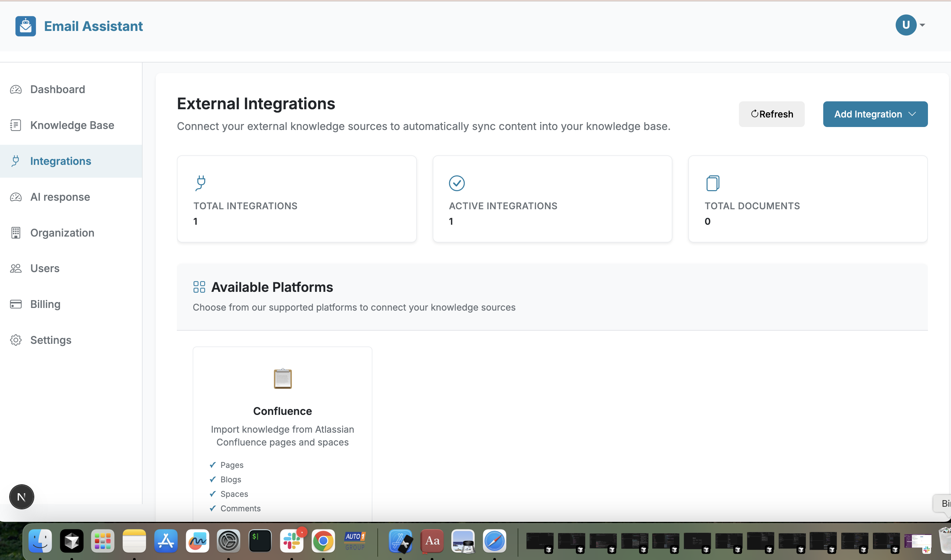Open Dictionary app in the dock
This screenshot has width=951, height=560.
pyautogui.click(x=432, y=541)
